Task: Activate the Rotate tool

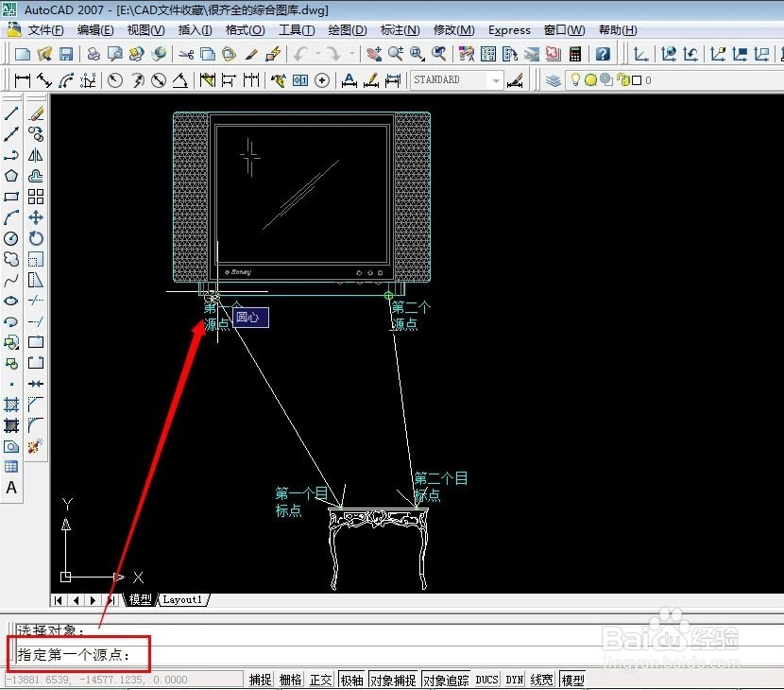Action: (x=36, y=238)
